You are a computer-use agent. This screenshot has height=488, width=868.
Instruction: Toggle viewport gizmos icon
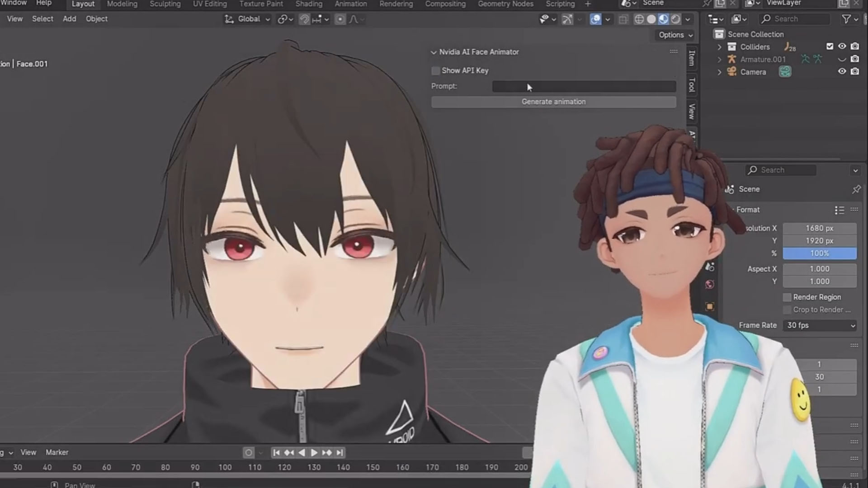coord(567,19)
